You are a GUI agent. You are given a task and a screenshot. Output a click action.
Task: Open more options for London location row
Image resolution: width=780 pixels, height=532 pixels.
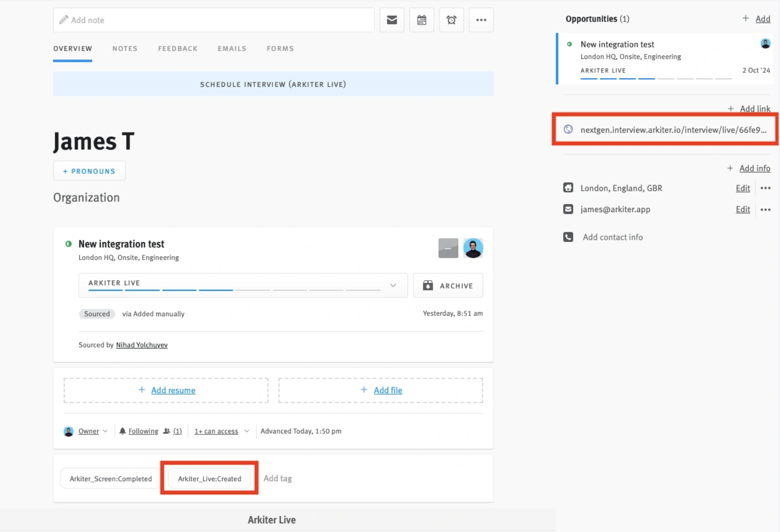[x=765, y=188]
